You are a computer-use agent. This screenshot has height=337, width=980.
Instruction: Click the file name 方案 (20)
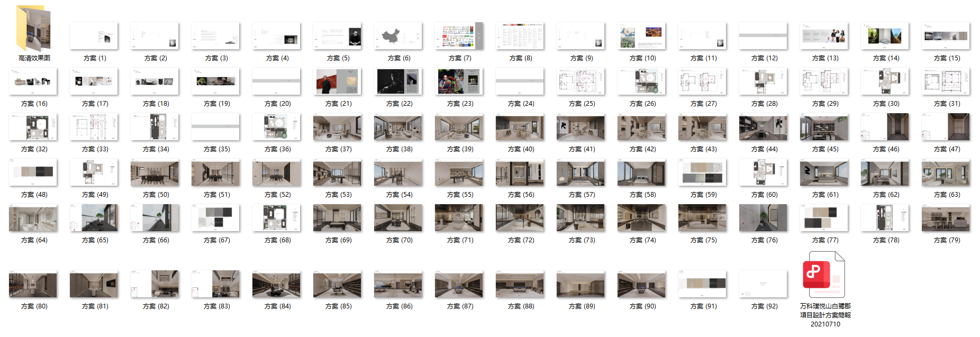tap(277, 104)
